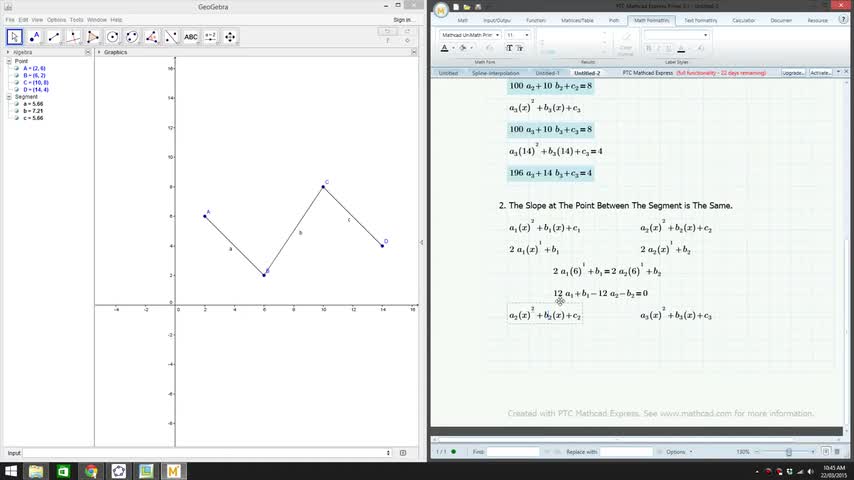
Task: Click the volume icon in the system tray
Action: coord(810,471)
